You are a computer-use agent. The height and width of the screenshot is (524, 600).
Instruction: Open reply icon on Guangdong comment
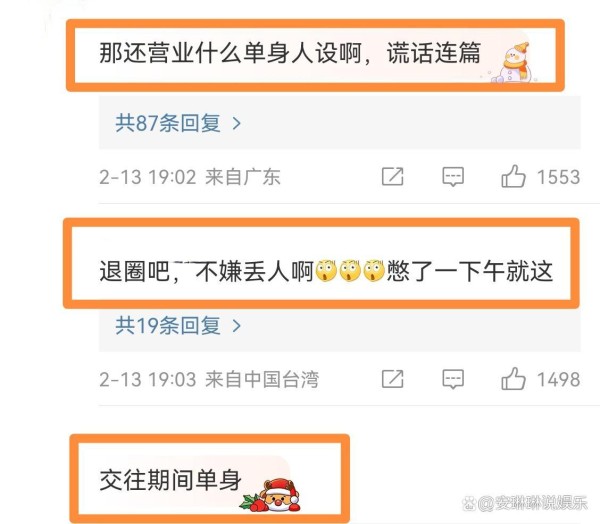point(453,177)
